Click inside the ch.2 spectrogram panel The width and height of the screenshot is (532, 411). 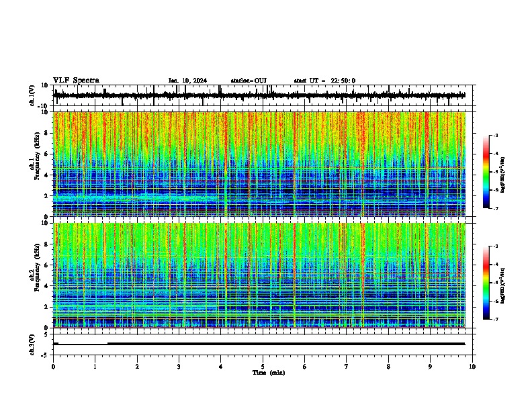(x=259, y=275)
